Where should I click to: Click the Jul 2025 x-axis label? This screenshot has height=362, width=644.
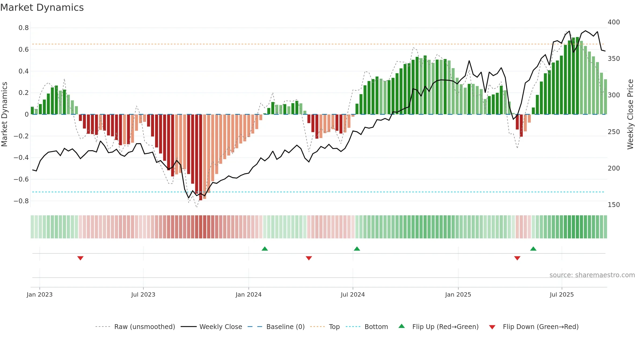562,294
